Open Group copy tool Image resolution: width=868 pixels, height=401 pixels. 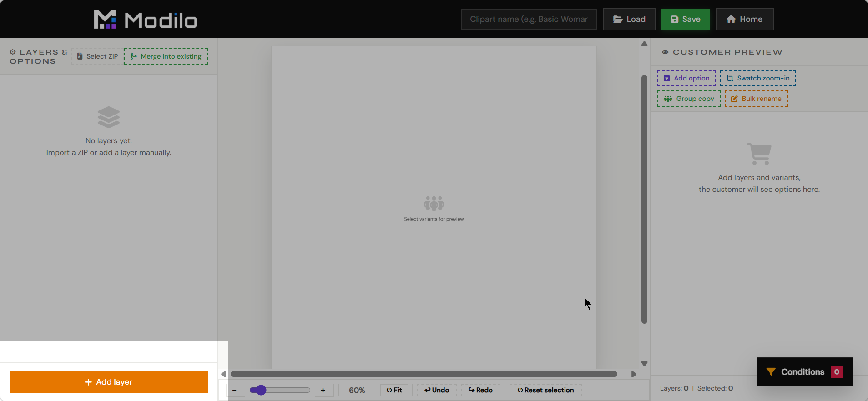689,99
